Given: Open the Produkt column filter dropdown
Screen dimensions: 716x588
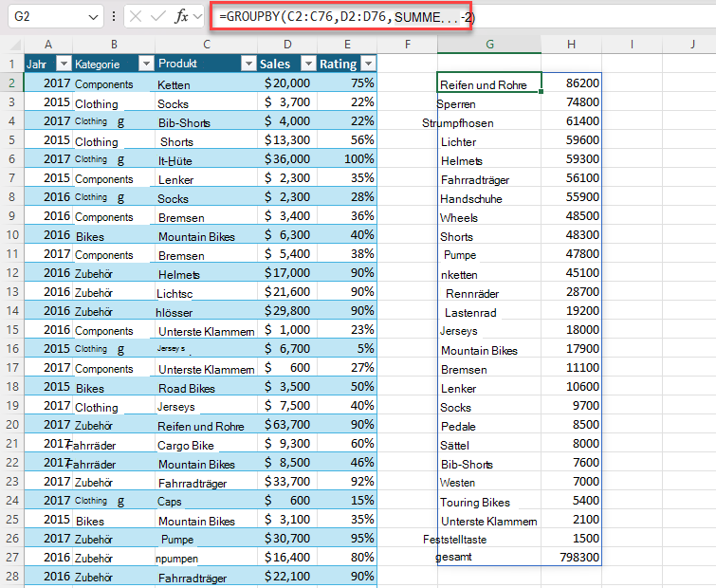Looking at the screenshot, I should point(248,64).
